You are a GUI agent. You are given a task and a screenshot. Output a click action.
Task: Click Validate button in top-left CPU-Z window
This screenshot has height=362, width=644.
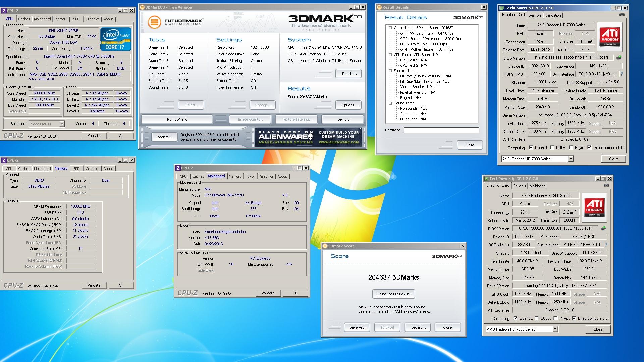94,136
